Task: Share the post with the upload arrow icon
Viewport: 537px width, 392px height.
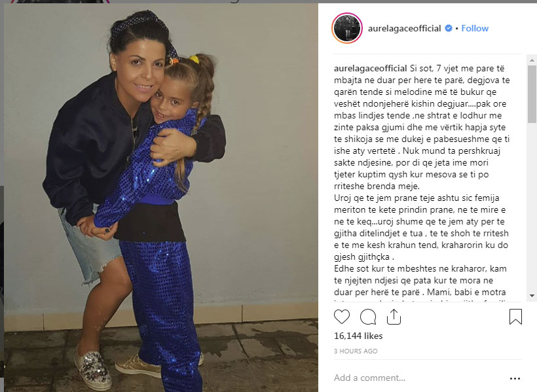Action: click(394, 317)
